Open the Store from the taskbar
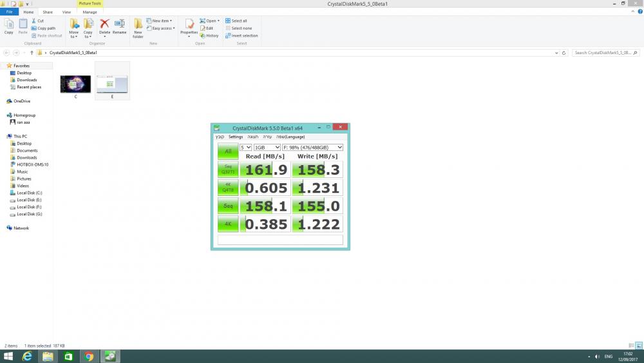 68,357
